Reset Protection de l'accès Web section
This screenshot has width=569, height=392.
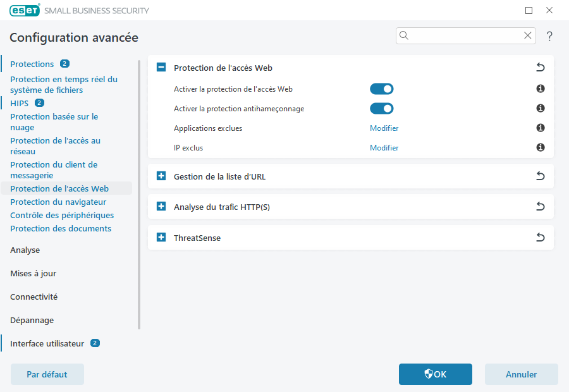click(x=541, y=68)
